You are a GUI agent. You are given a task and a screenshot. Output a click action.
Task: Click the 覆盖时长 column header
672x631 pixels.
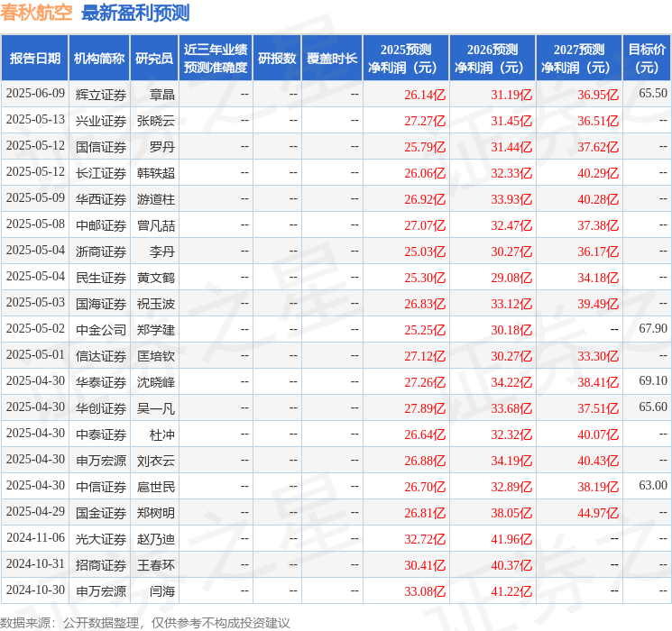coord(332,59)
